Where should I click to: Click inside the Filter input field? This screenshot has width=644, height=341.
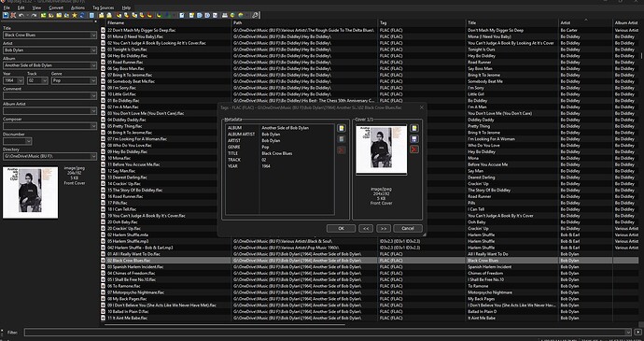(x=325, y=333)
